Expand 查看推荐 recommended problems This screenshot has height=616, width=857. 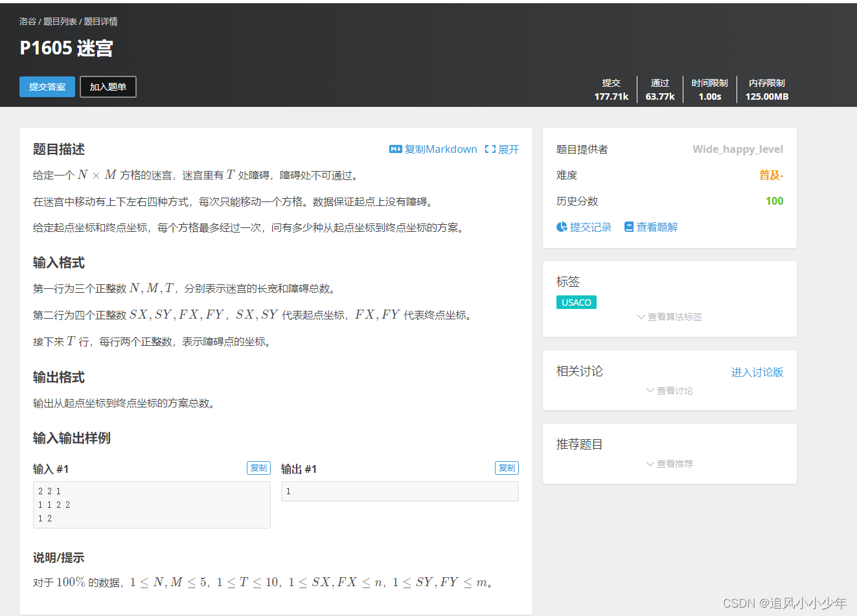pos(670,464)
